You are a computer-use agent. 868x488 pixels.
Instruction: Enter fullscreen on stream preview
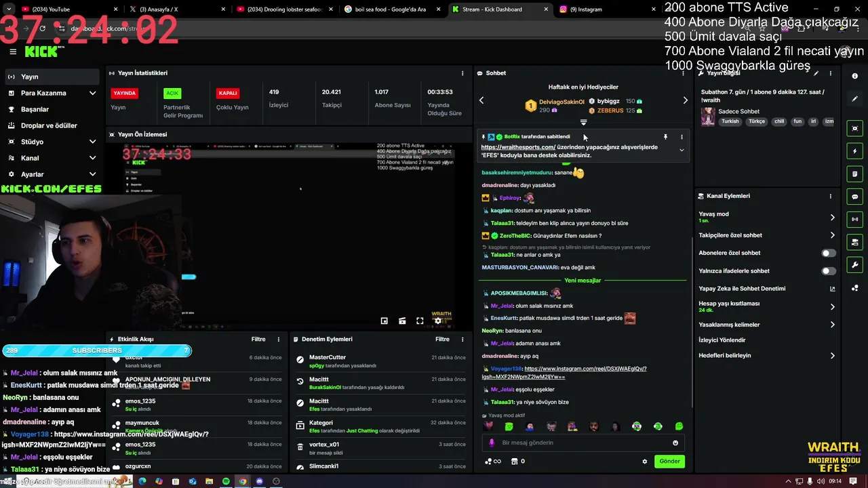coord(420,321)
